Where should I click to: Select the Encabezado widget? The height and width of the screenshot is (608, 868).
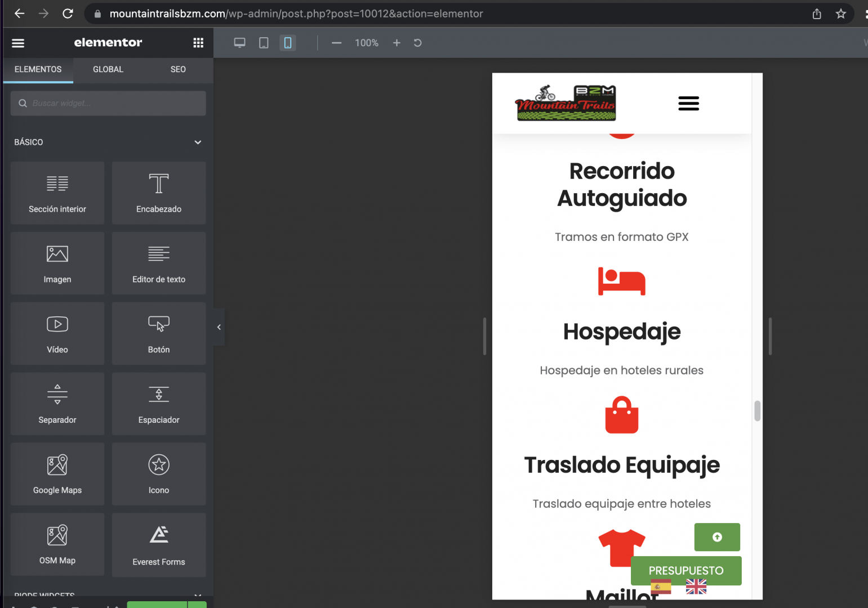tap(159, 193)
